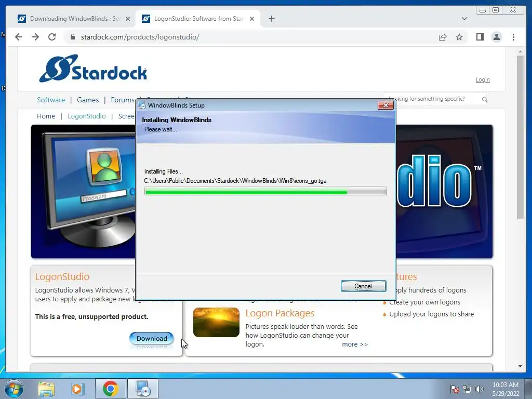Open the Windows Start menu
The image size is (532, 399).
14,389
